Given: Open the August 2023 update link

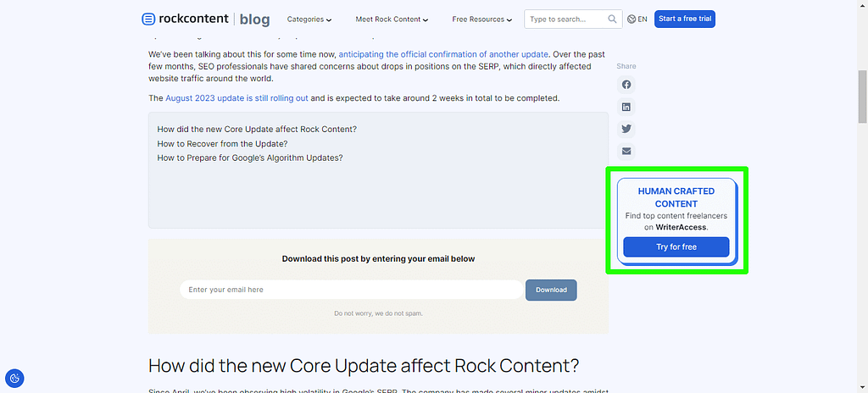Looking at the screenshot, I should [236, 98].
